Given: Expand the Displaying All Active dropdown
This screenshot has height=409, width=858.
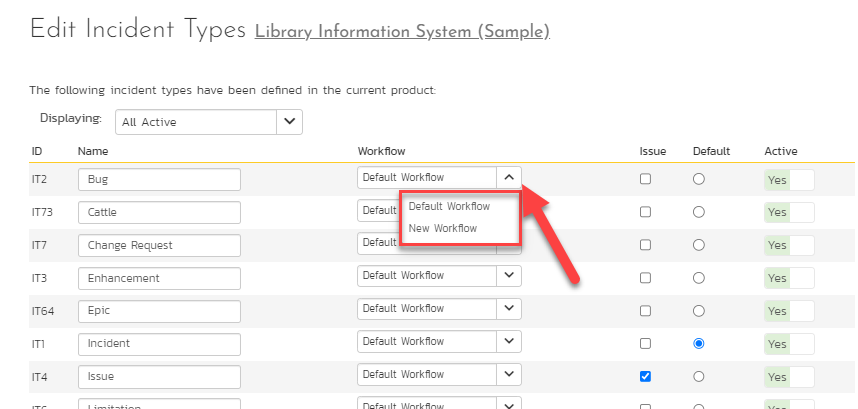Looking at the screenshot, I should [289, 122].
